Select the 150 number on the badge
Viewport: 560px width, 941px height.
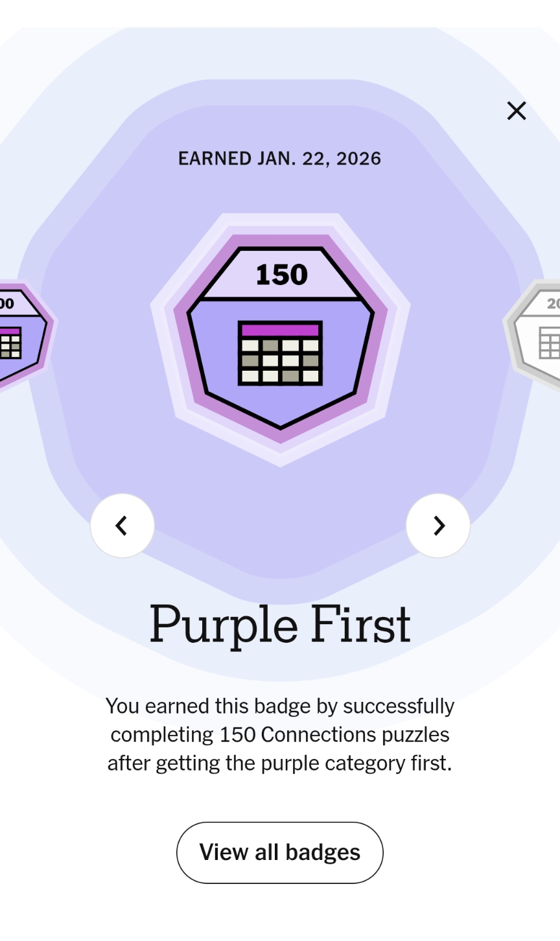pyautogui.click(x=281, y=275)
